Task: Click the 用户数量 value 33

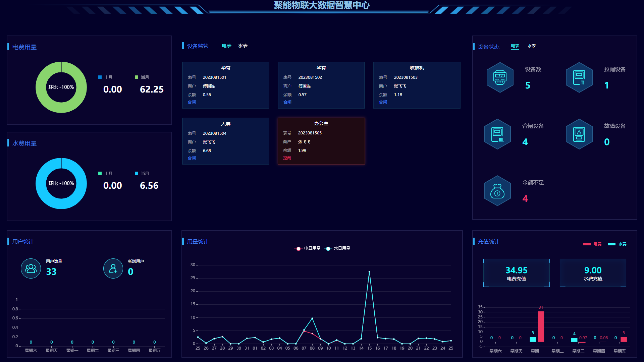Action: pyautogui.click(x=51, y=272)
